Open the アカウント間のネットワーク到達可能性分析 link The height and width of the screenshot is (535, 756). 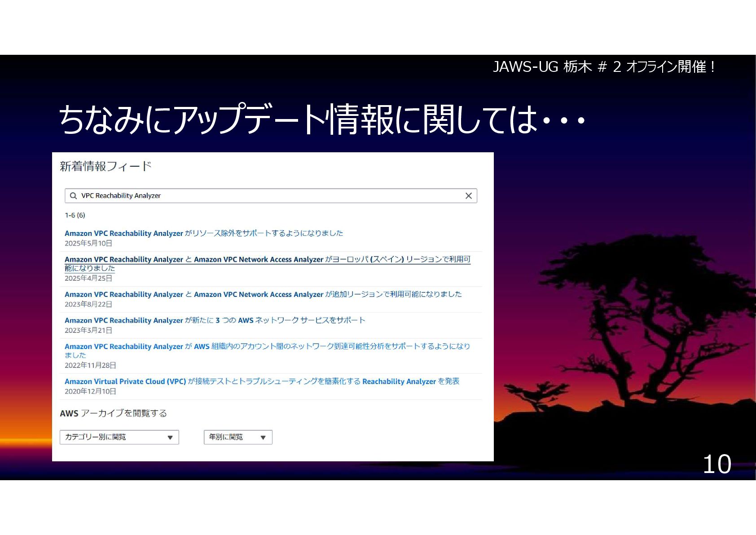[268, 351]
